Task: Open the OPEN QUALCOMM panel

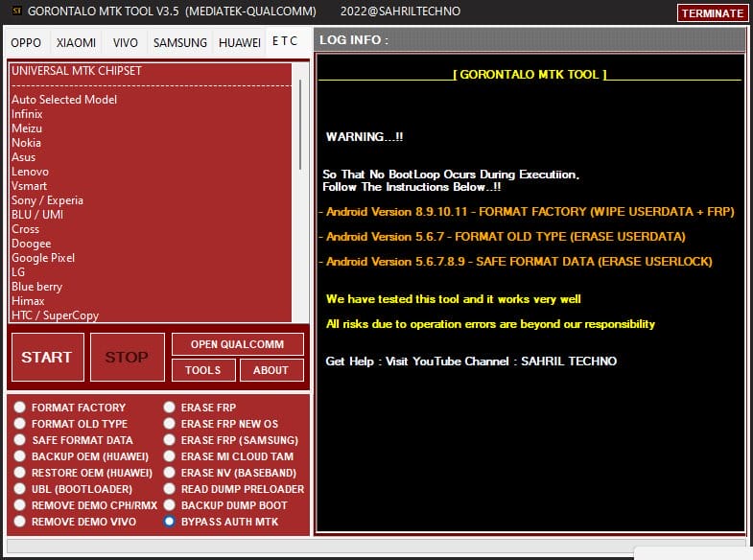Action: click(237, 344)
